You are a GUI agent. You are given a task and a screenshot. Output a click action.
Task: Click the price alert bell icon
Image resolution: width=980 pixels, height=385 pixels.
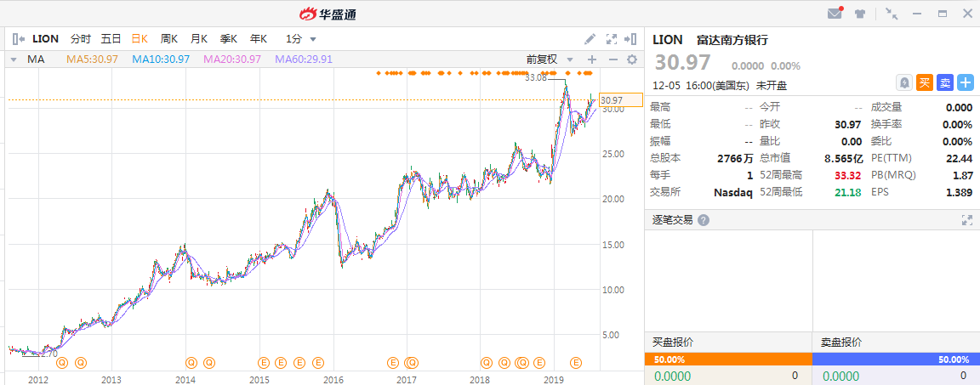click(x=904, y=82)
